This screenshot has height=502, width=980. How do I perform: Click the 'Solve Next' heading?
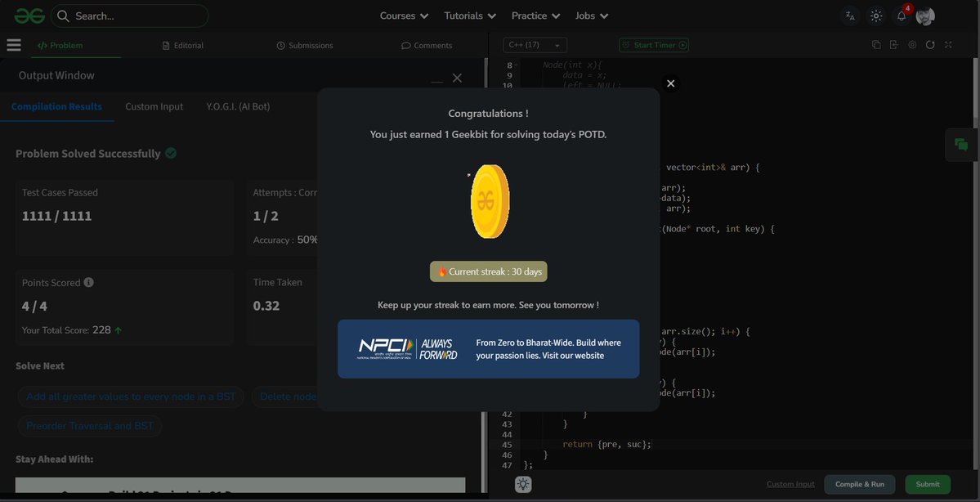[40, 365]
